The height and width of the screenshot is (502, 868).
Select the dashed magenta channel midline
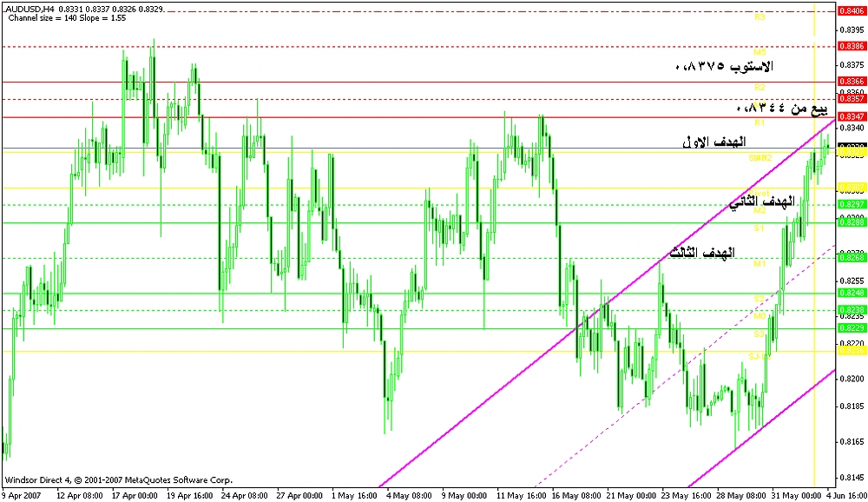coord(686,365)
